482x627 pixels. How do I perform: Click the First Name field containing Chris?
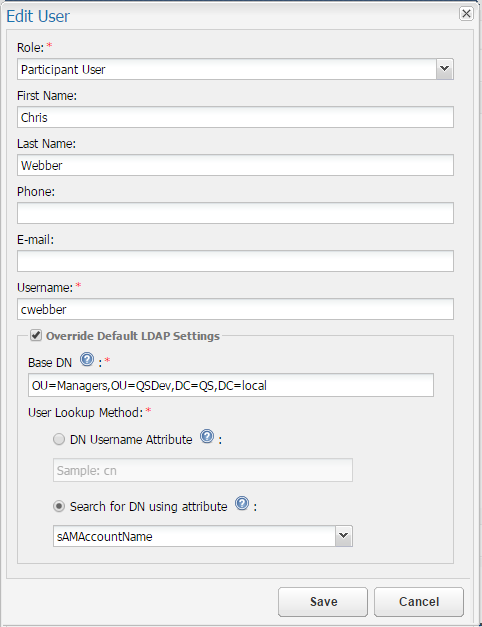235,117
